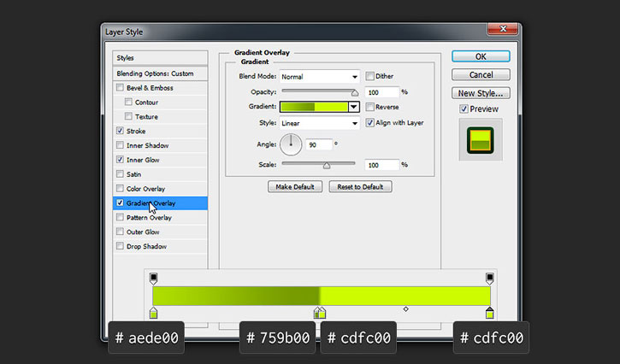Click the large gradient editor bar
Image resolution: width=620 pixels, height=364 pixels.
pos(322,296)
